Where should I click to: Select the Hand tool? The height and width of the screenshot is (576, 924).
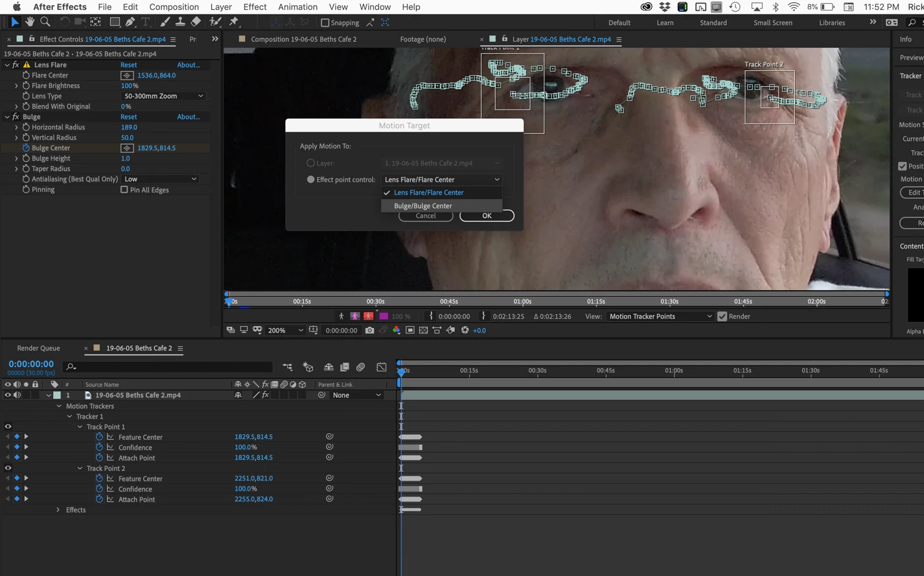[x=29, y=22]
